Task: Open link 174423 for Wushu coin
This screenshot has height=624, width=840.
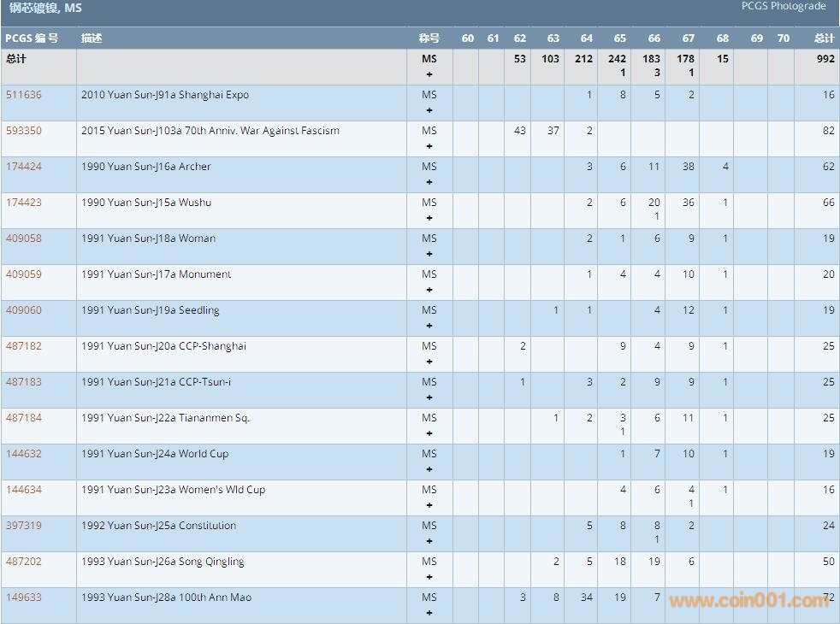Action: pyautogui.click(x=23, y=203)
